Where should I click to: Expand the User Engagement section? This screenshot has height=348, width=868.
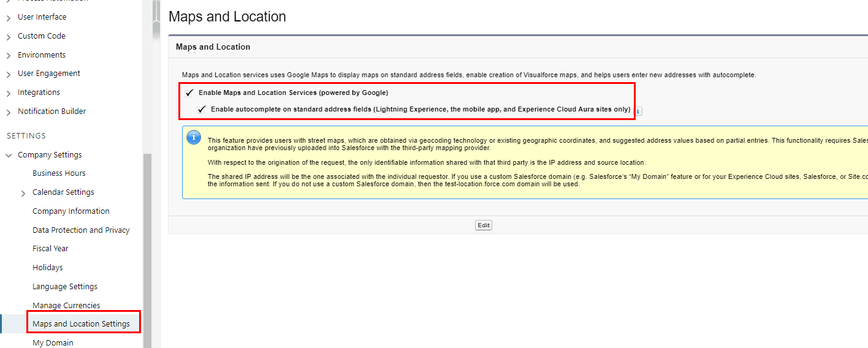9,74
